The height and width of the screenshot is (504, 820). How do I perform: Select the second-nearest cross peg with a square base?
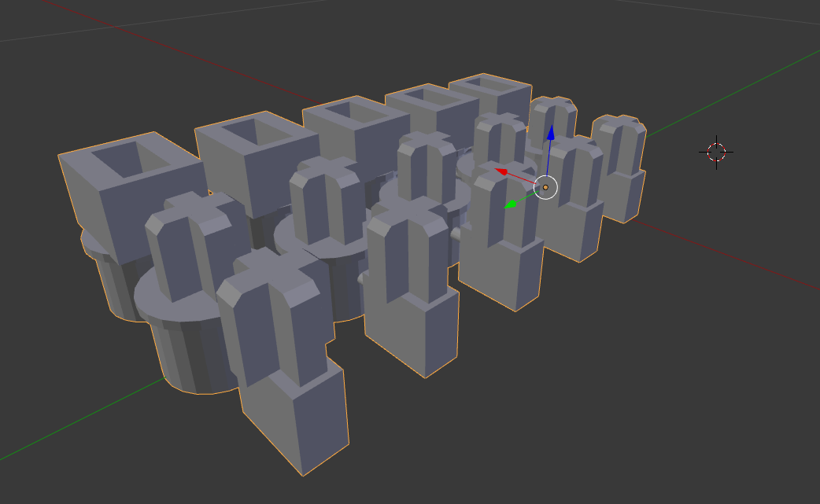tap(409, 252)
